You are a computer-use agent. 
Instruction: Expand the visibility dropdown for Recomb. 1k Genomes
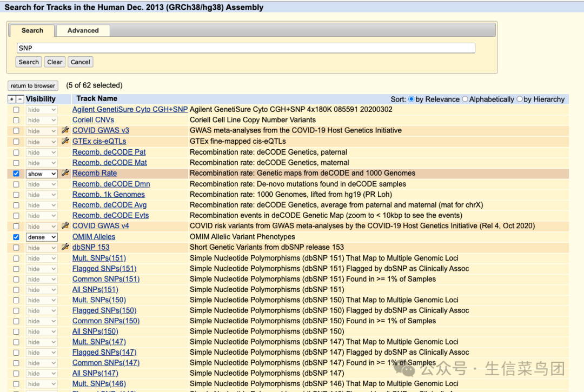41,195
